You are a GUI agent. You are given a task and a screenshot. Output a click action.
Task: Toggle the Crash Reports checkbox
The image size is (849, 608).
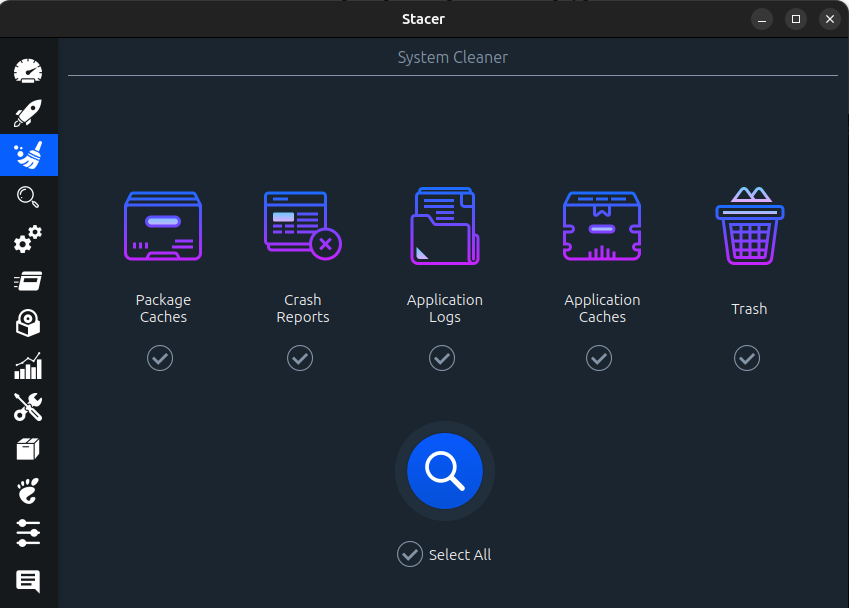[300, 357]
